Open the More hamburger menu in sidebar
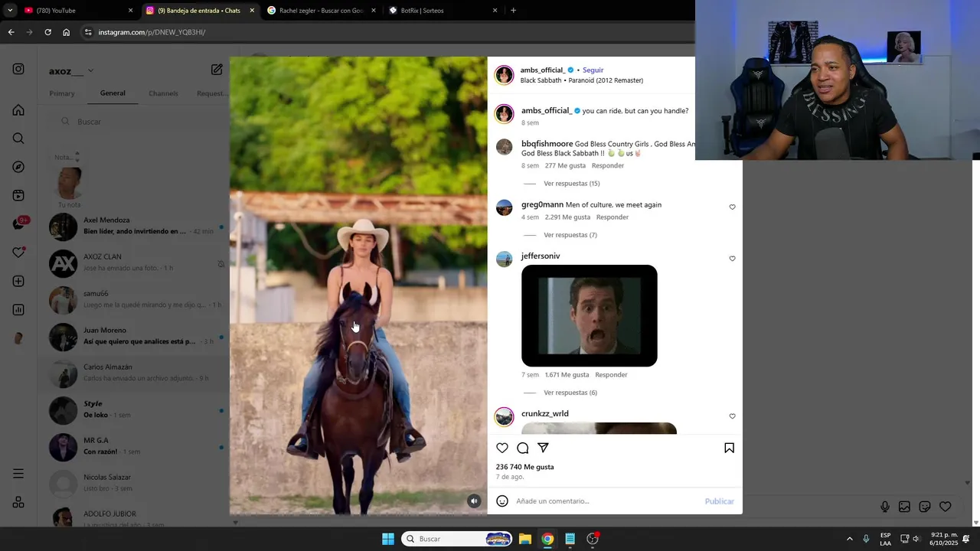 click(x=18, y=474)
